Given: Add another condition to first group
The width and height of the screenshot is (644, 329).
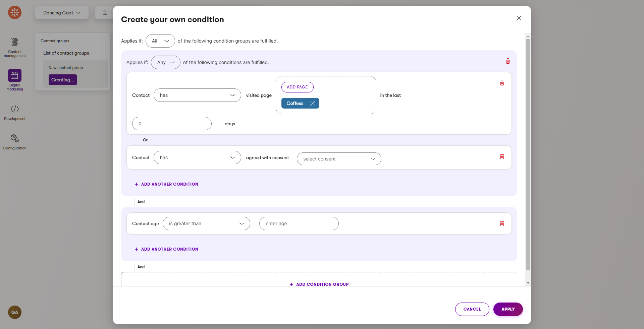Looking at the screenshot, I should point(166,184).
